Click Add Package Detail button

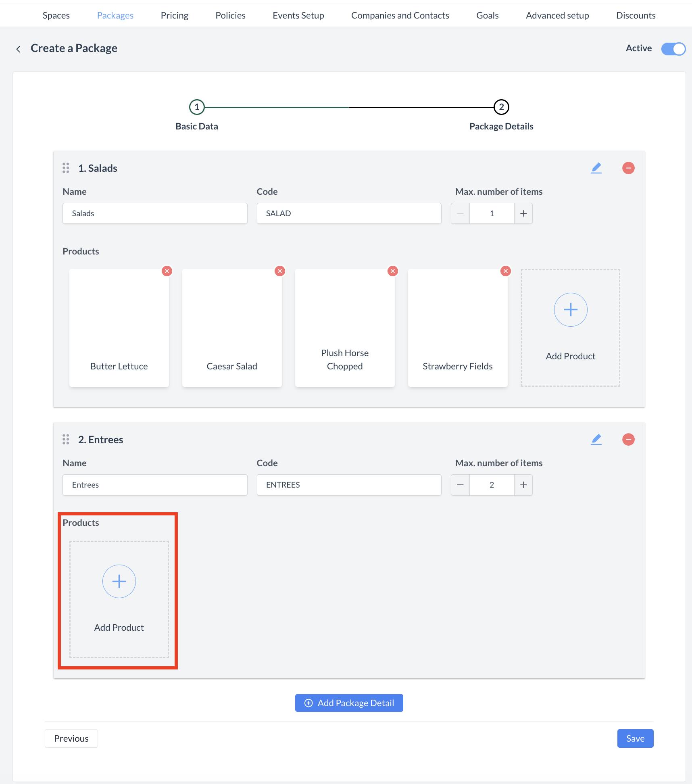[x=349, y=703]
